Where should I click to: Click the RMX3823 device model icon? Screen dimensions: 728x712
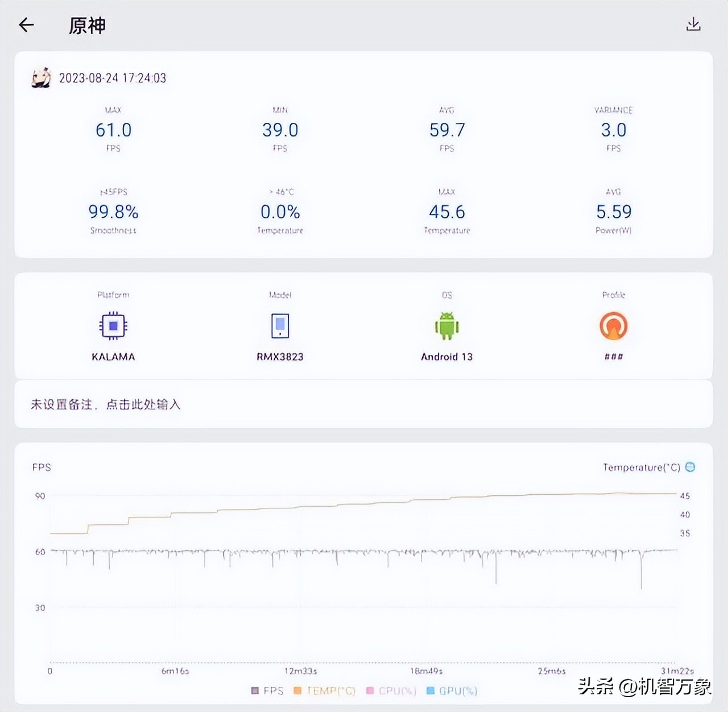click(279, 326)
